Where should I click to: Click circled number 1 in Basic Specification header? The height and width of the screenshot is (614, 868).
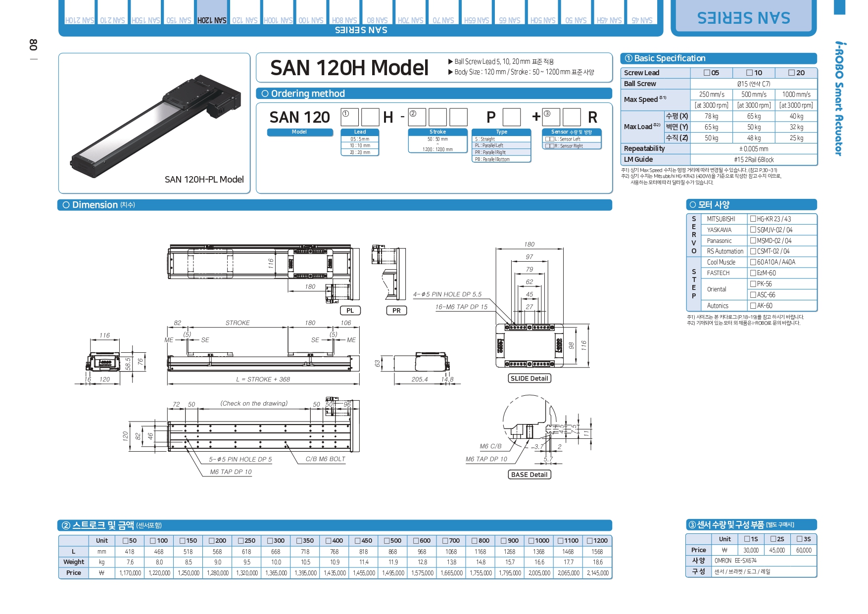[x=628, y=58]
